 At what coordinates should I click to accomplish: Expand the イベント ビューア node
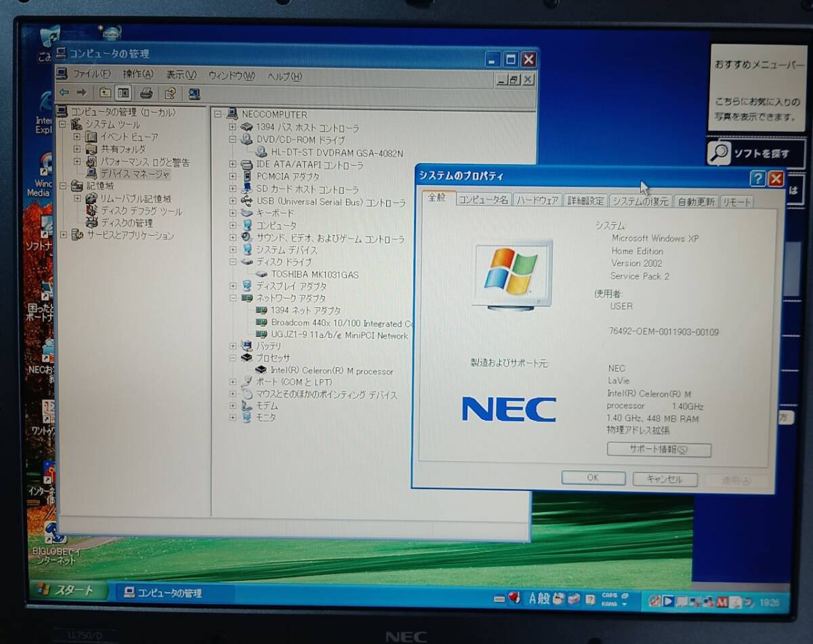pos(77,137)
